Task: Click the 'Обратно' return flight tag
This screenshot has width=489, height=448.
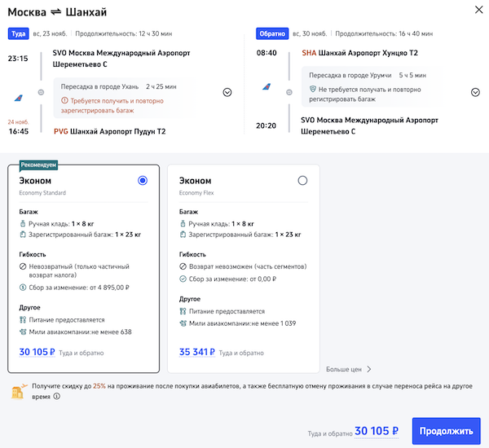Action: [x=271, y=34]
